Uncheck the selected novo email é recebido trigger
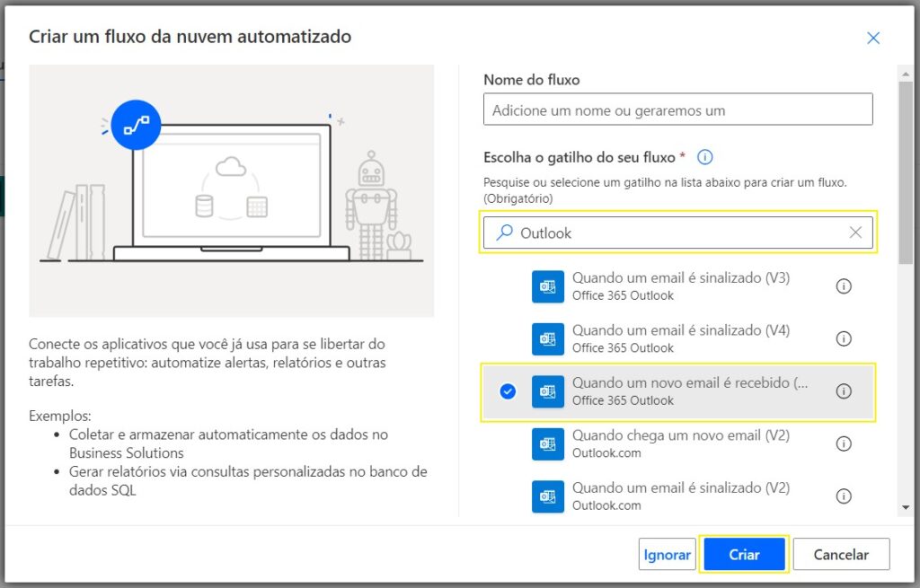The image size is (920, 588). (508, 391)
